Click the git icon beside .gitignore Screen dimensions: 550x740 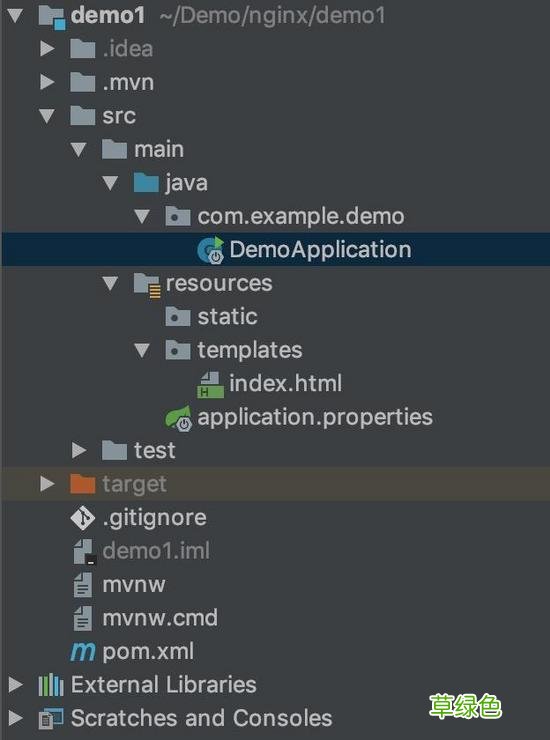coord(83,518)
